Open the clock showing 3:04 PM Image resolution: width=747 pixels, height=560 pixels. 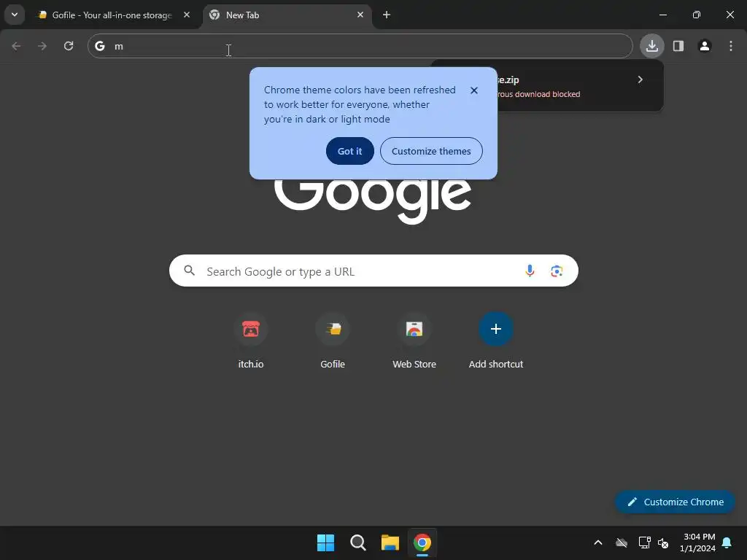698,542
